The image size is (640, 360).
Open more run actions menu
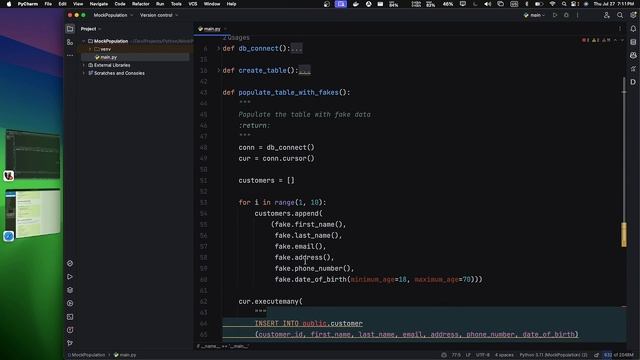(577, 15)
